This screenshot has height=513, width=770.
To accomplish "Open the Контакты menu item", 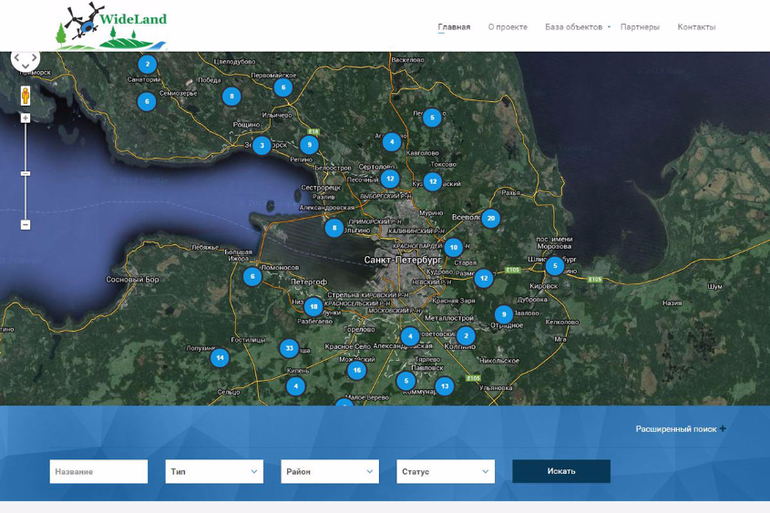I will click(x=696, y=27).
